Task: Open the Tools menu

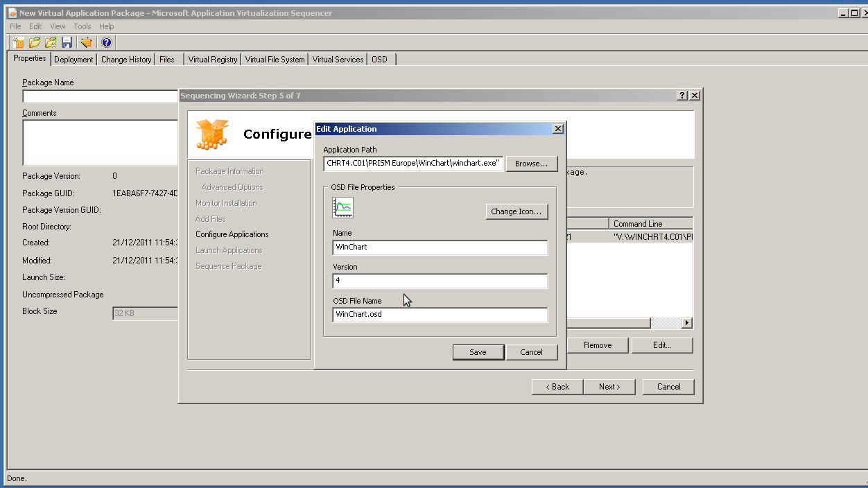Action: 83,26
